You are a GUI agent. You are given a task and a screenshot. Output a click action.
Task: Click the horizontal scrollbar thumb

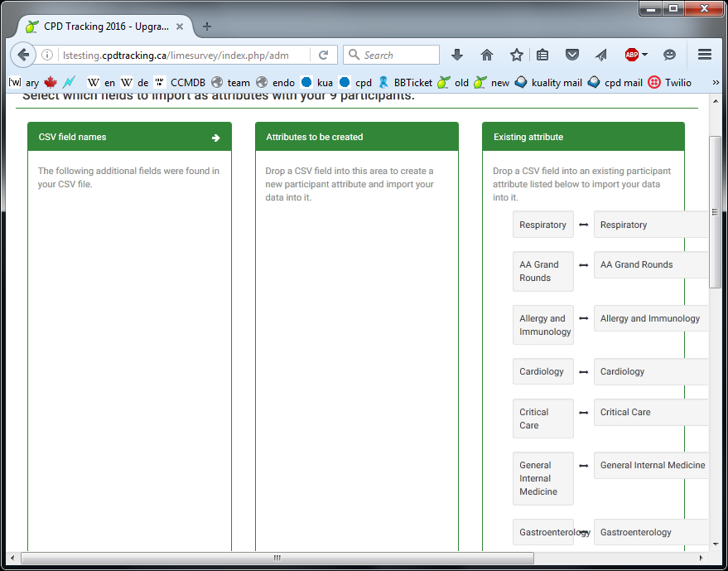(x=277, y=558)
